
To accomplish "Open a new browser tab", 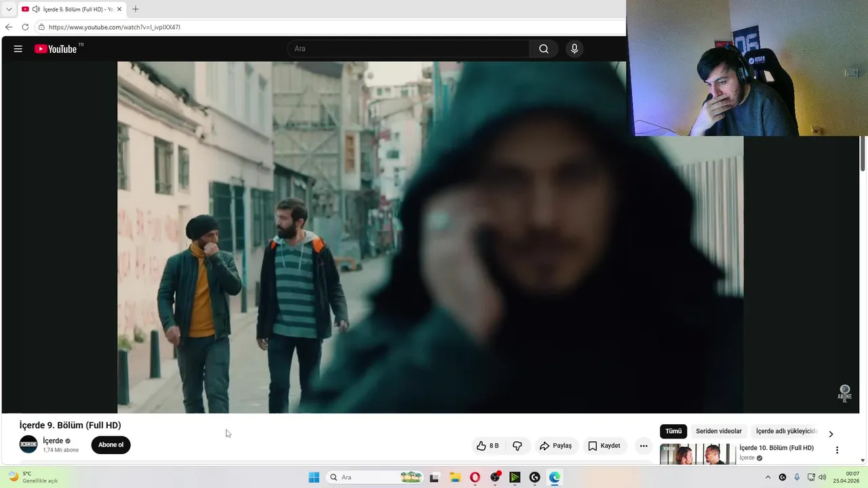I will [135, 9].
